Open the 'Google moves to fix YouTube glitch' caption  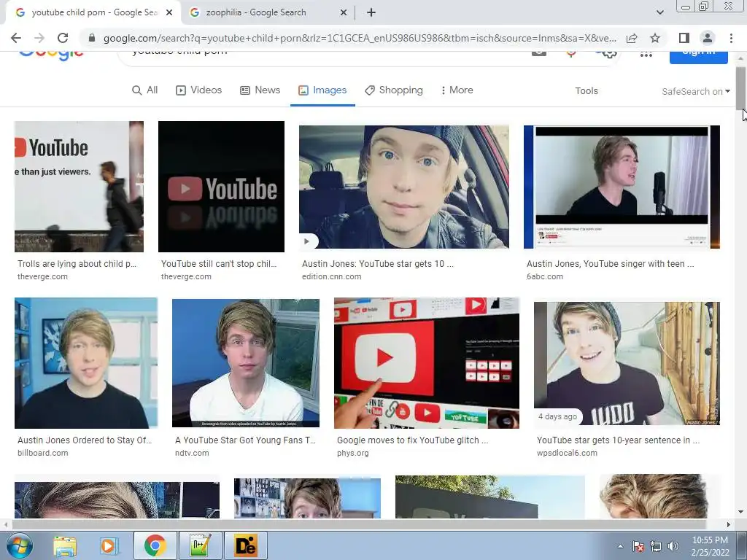tap(413, 440)
